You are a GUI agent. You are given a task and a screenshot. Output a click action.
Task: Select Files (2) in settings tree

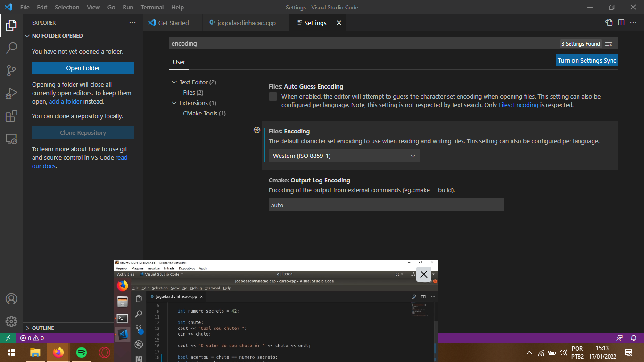[193, 92]
